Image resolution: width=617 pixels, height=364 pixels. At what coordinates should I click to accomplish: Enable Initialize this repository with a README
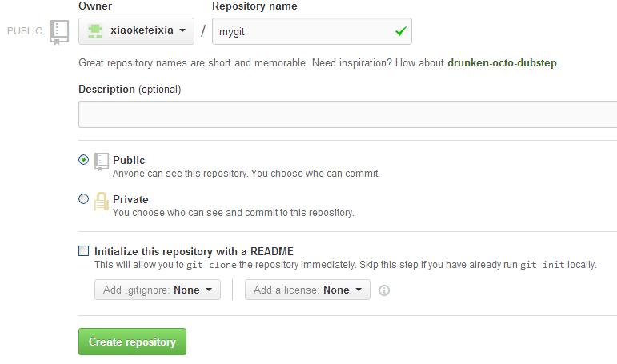pos(84,251)
